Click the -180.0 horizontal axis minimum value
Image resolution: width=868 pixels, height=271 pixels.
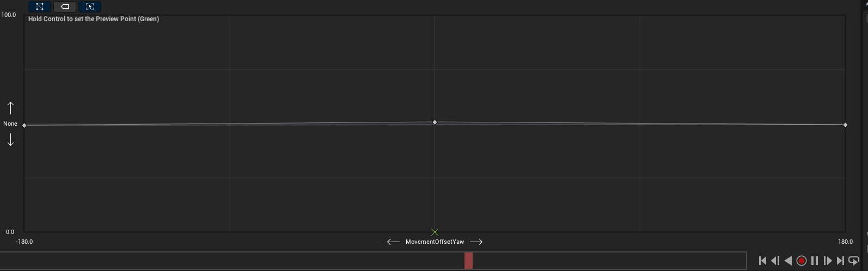click(24, 242)
